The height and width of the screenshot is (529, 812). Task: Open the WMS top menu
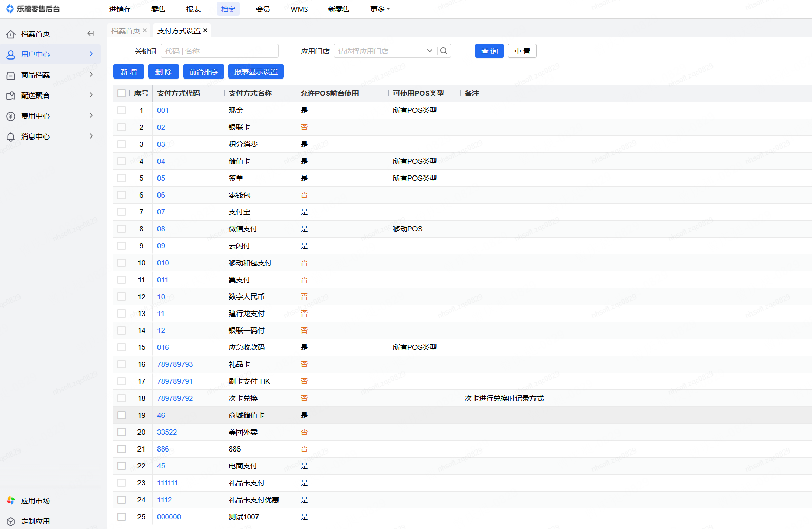point(300,9)
